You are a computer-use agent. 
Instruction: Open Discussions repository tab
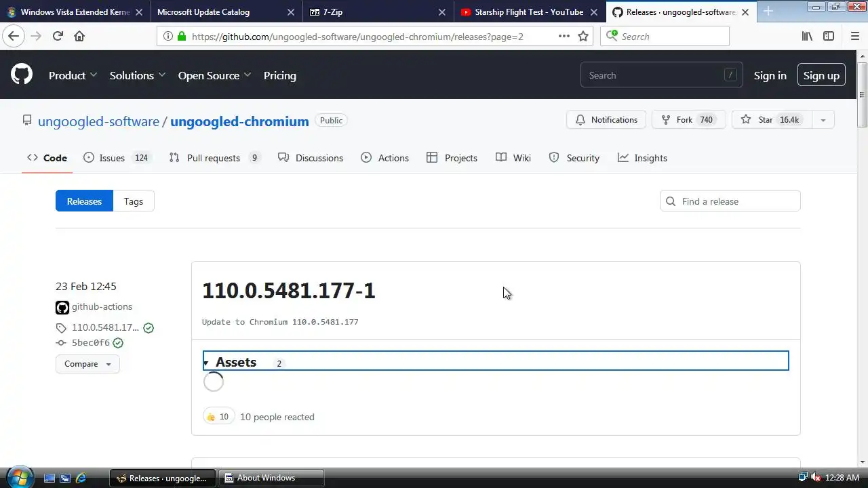click(311, 158)
